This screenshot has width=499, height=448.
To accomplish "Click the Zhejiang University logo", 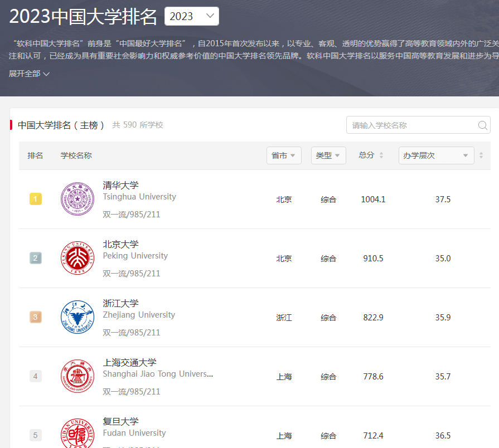I will (x=77, y=317).
